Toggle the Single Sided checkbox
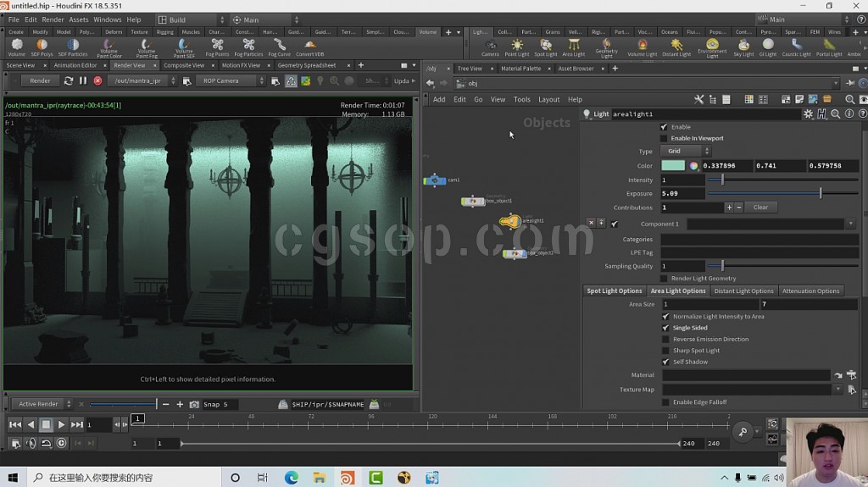 [665, 328]
